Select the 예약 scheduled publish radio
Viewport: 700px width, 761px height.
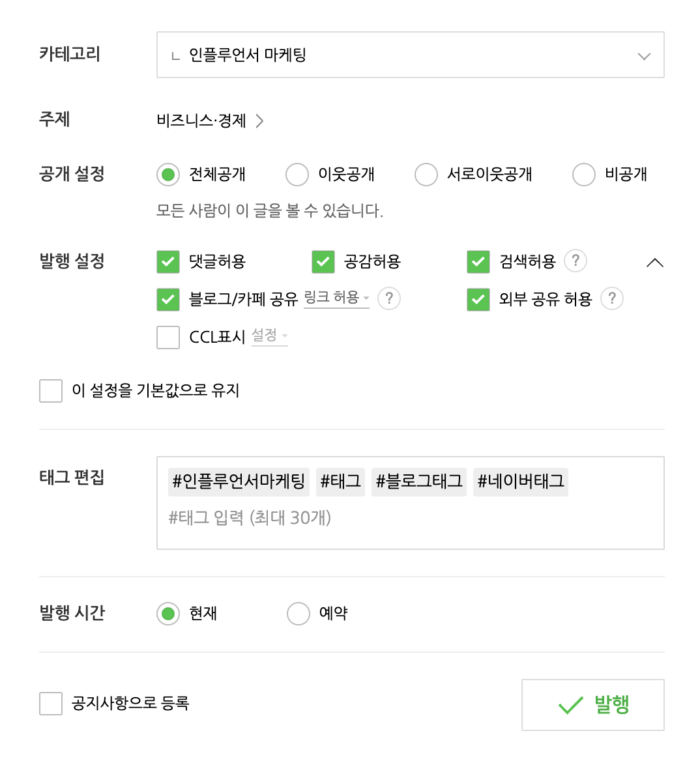299,613
